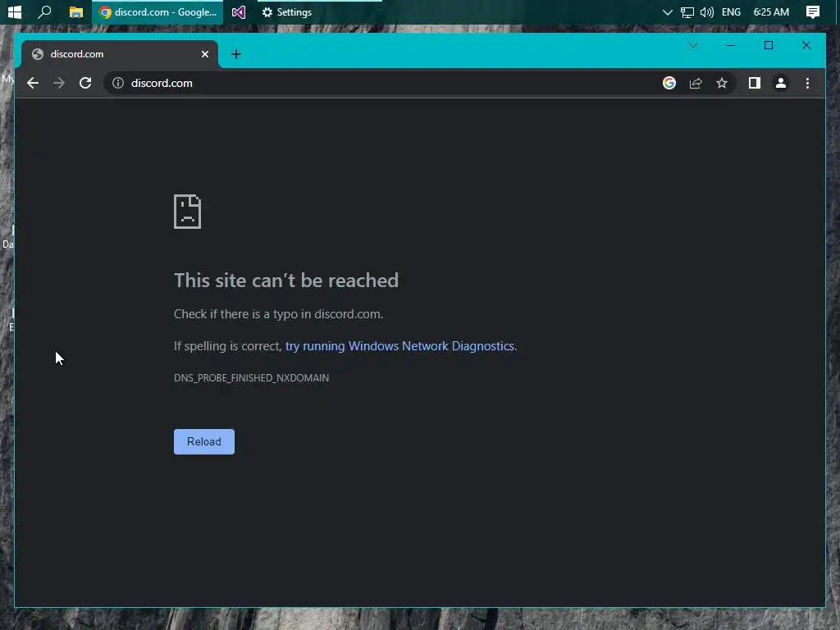Click the blue Reload button
This screenshot has height=630, width=840.
click(x=204, y=441)
